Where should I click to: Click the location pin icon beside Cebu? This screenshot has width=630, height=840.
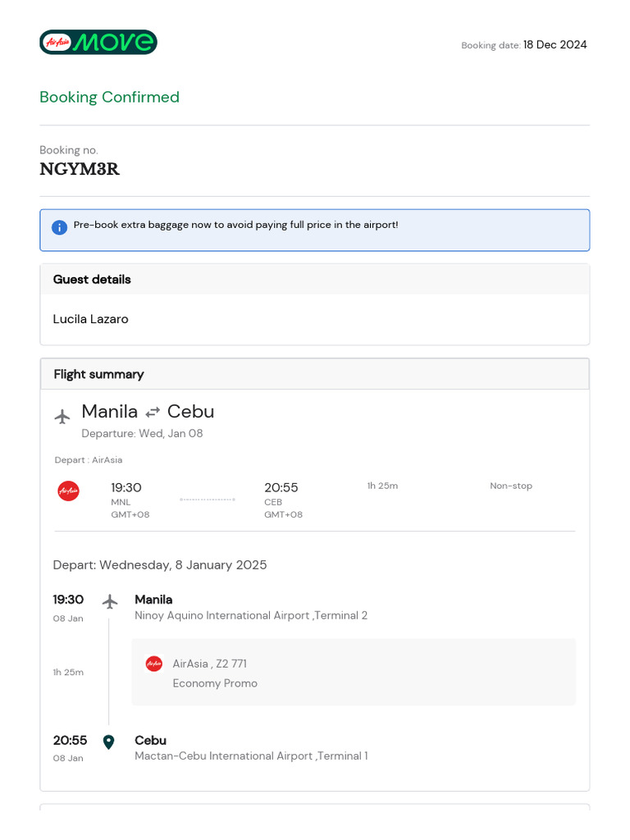[108, 742]
